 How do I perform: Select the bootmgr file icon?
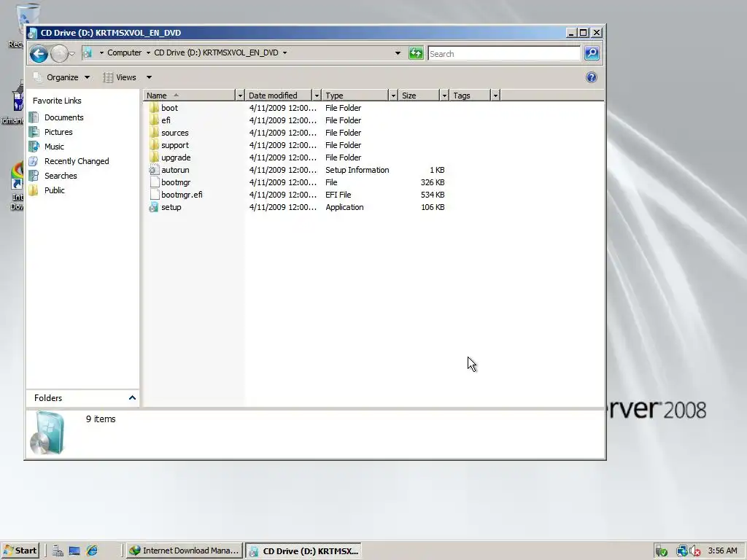pyautogui.click(x=154, y=182)
